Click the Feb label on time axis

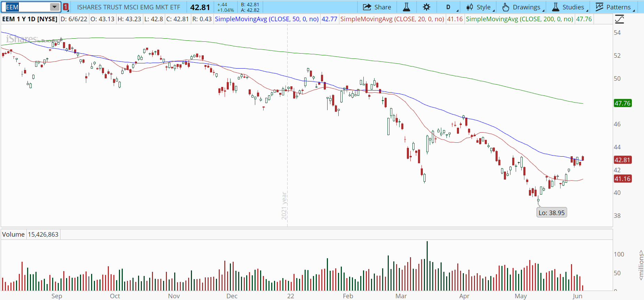click(x=348, y=296)
